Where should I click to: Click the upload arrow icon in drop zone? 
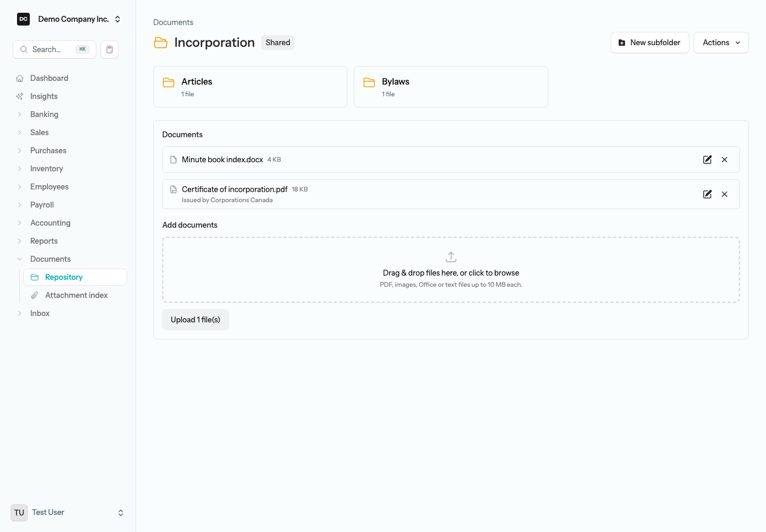[x=451, y=257]
